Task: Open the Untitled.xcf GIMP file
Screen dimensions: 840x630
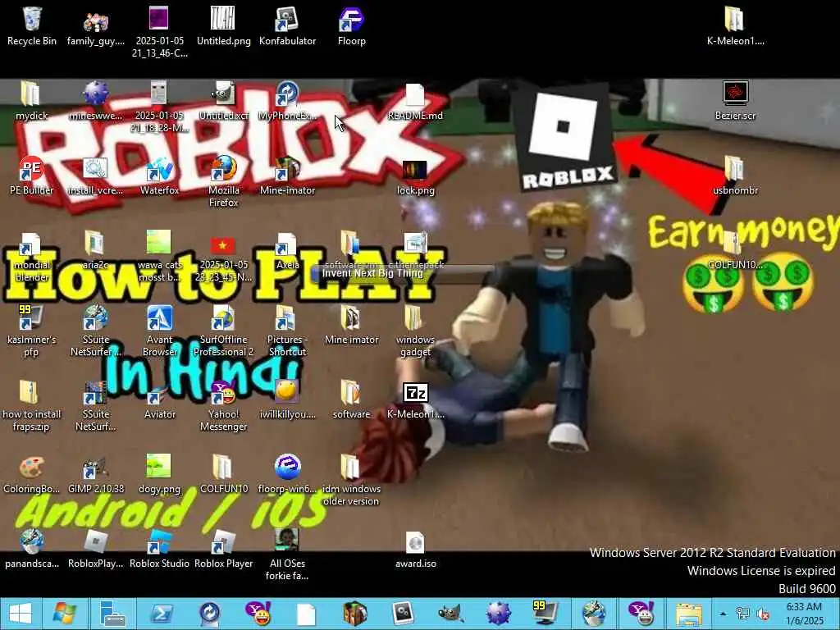Action: (223, 101)
